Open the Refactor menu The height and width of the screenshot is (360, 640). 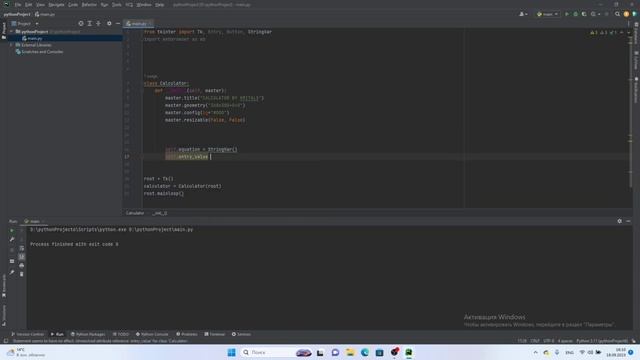click(x=89, y=5)
